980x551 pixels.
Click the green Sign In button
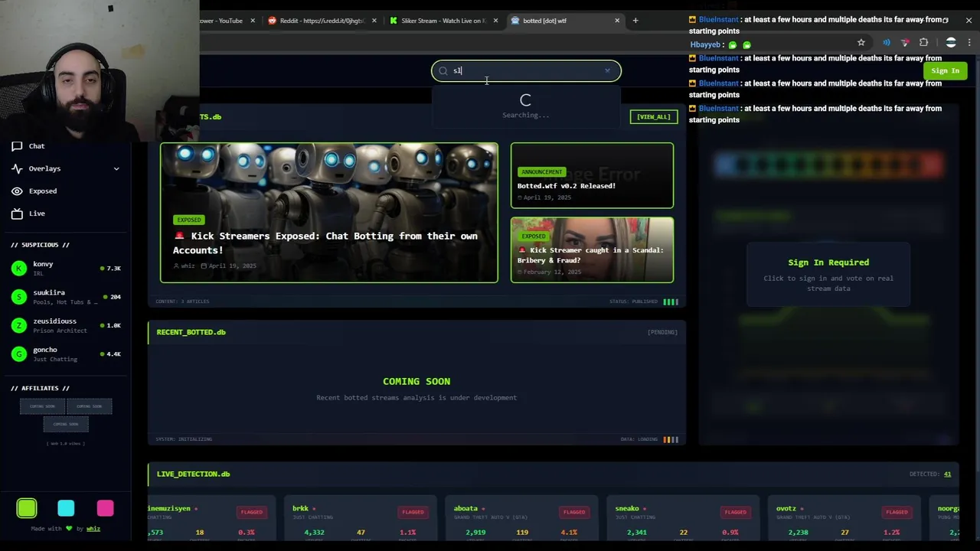coord(946,71)
